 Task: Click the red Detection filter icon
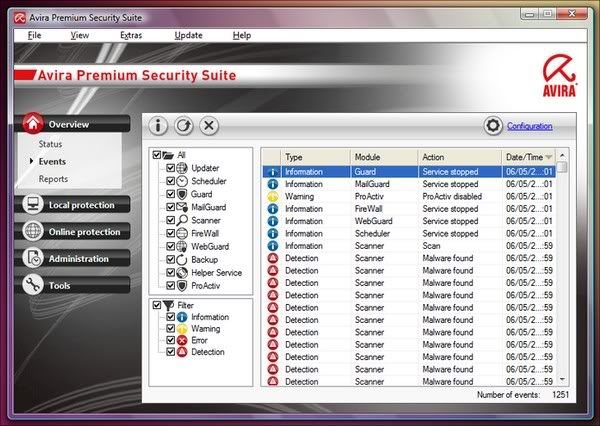(182, 352)
